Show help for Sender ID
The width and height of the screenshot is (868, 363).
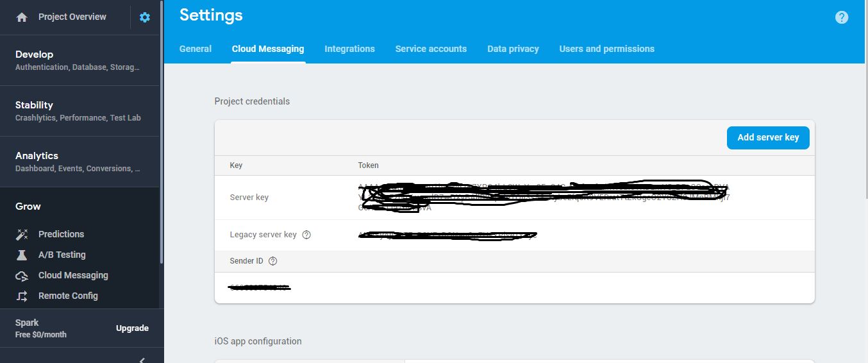click(273, 261)
